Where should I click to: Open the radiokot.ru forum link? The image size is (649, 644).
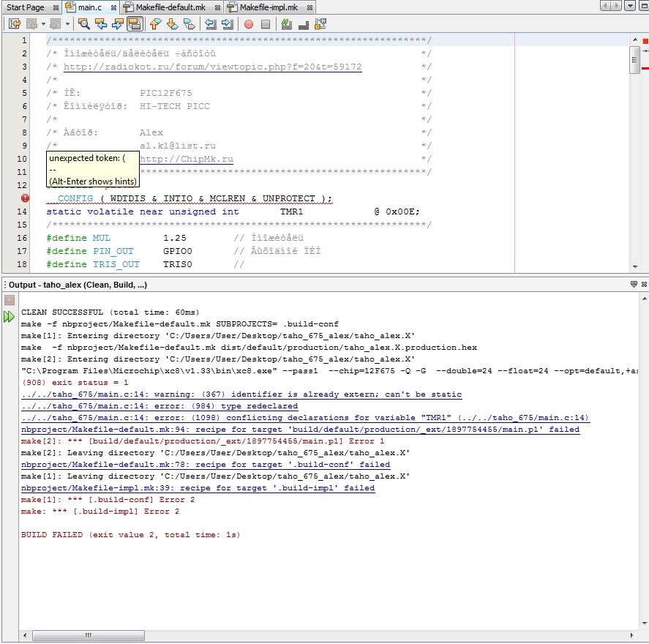(x=212, y=67)
